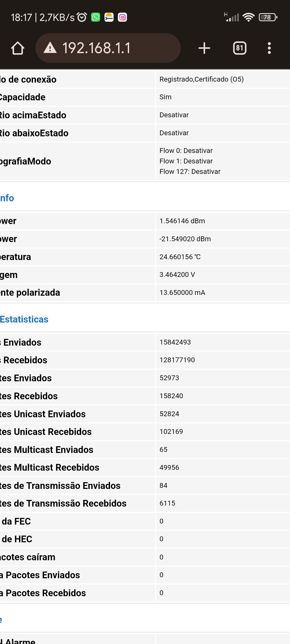Tap the alarm clock status icon
Screen dimensions: 290x644
tap(82, 17)
